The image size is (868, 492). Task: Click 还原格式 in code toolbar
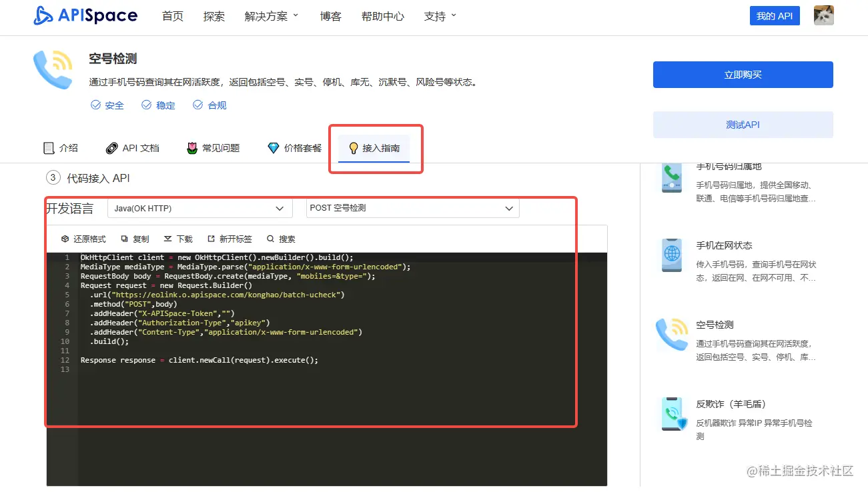[83, 239]
